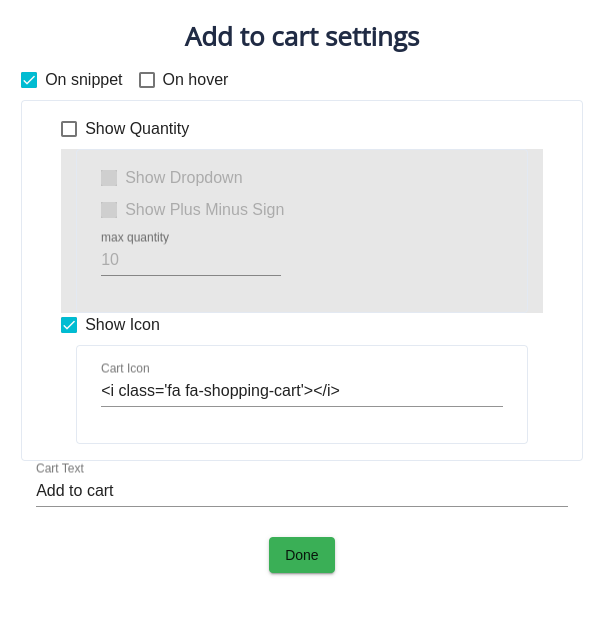
Task: Click the small 'Cart Text' field caption
Action: point(60,469)
